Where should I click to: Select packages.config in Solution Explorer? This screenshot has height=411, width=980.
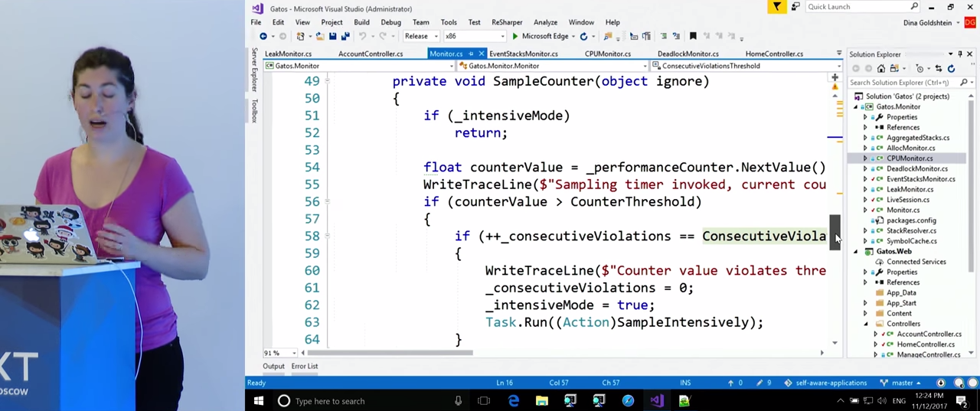(x=911, y=220)
